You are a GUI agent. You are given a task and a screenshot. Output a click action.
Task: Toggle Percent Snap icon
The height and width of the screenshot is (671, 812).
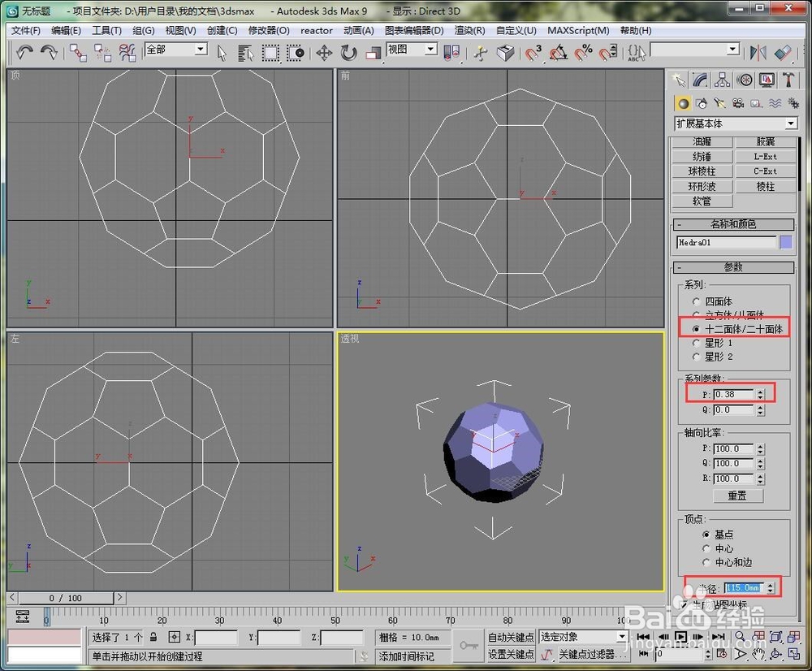click(583, 53)
